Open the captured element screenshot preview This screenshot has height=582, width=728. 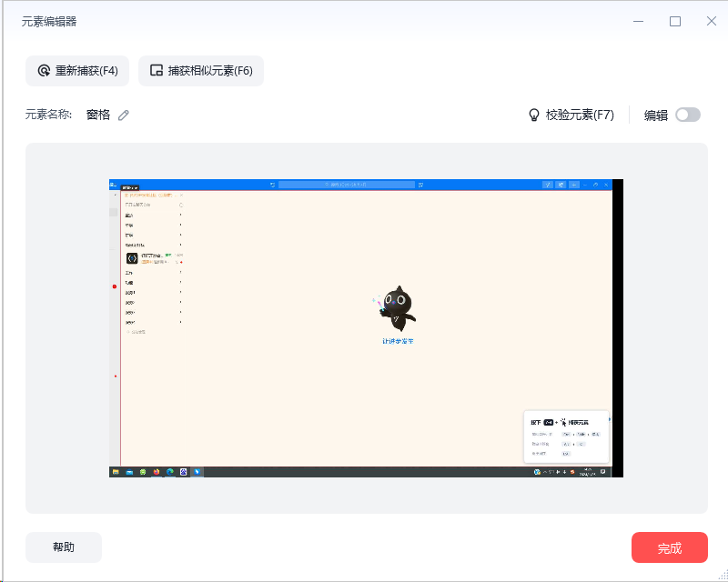[366, 328]
